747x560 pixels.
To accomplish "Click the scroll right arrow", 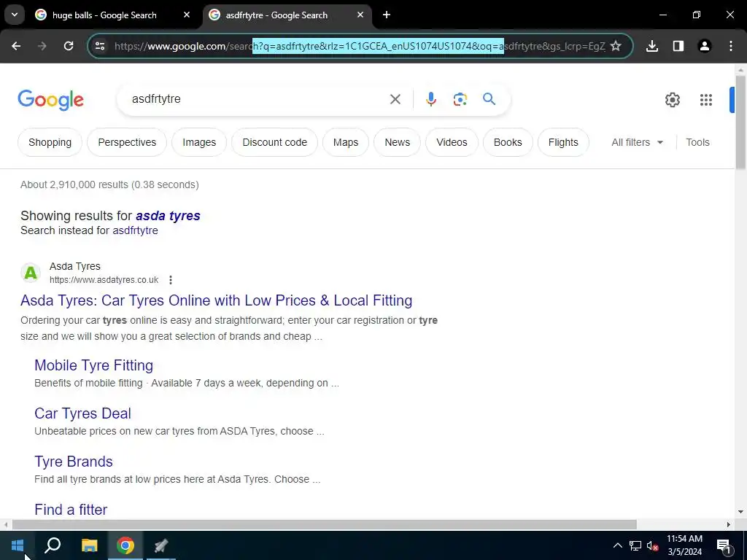I will [729, 525].
